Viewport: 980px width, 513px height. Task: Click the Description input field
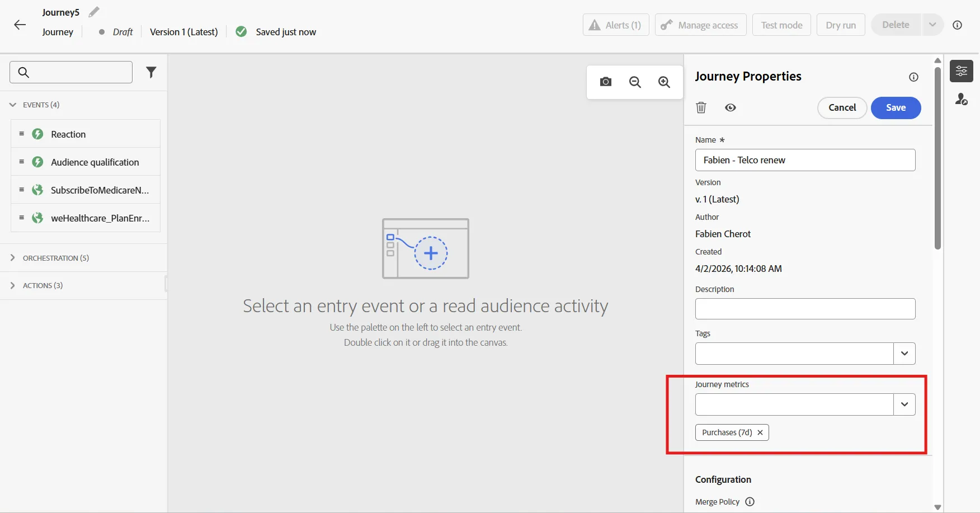pos(805,309)
